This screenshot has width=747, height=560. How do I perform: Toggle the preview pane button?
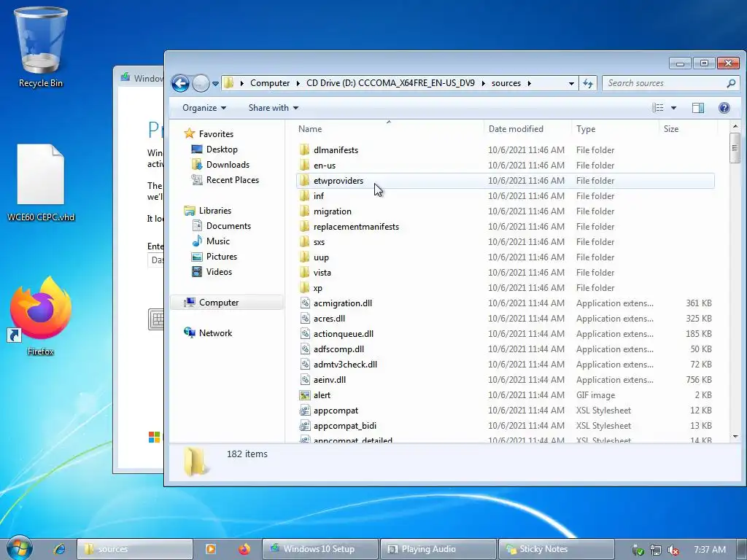[x=698, y=108]
